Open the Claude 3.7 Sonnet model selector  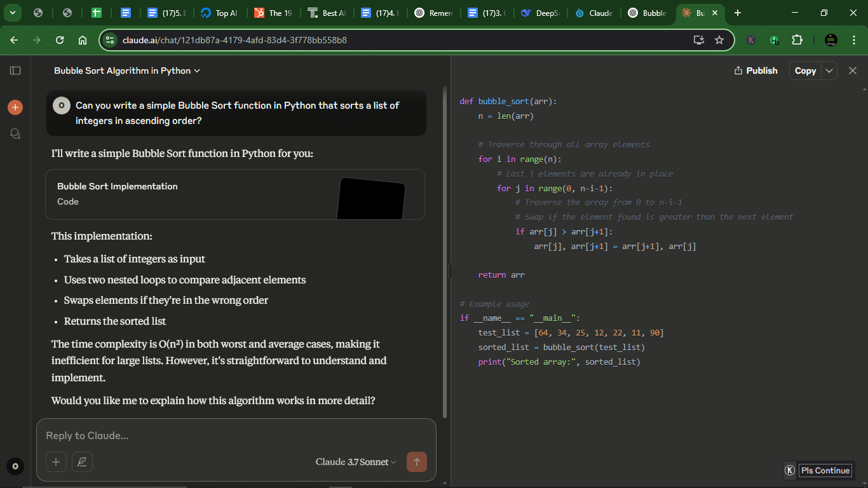(355, 462)
